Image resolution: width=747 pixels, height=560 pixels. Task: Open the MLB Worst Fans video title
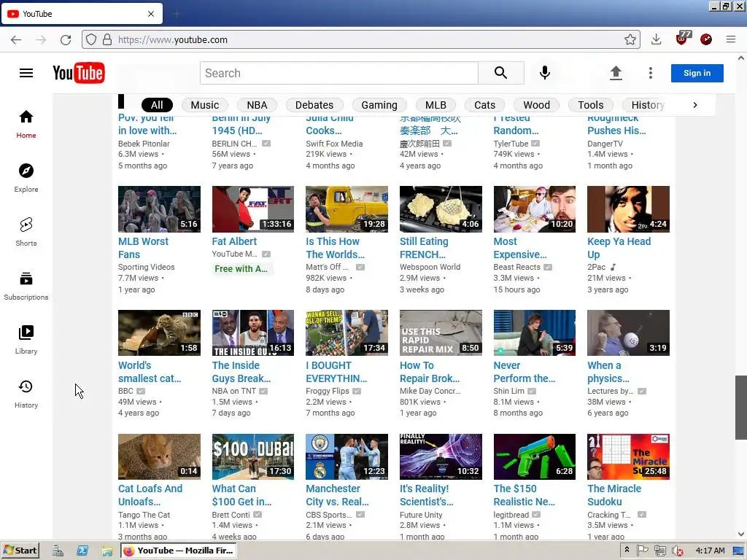click(x=143, y=248)
